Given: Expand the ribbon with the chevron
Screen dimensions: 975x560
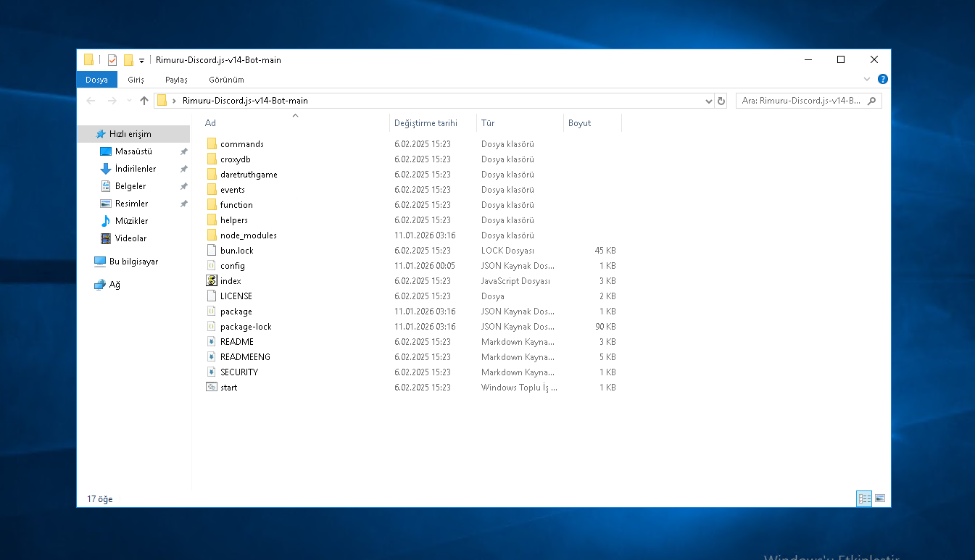Looking at the screenshot, I should point(867,79).
